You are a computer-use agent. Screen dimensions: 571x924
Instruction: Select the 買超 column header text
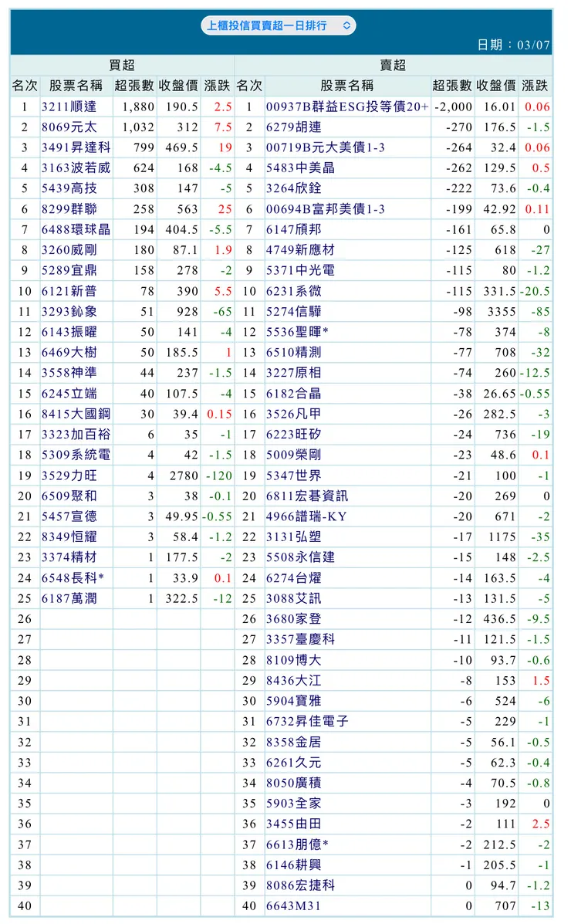[x=122, y=66]
